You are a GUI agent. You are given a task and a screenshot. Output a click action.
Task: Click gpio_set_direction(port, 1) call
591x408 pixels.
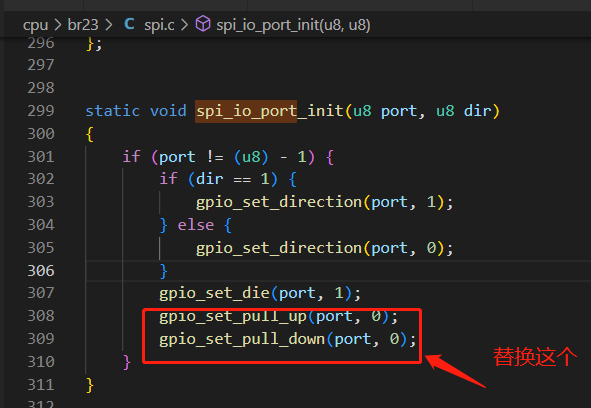(x=325, y=202)
